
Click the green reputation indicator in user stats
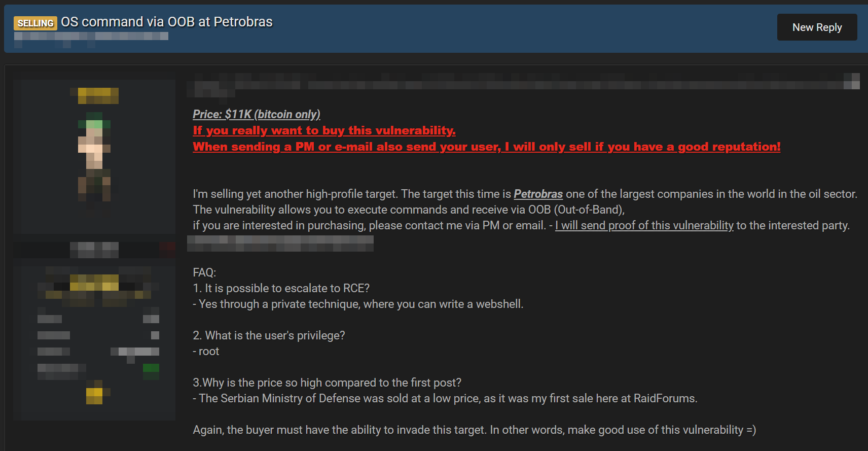coord(151,371)
